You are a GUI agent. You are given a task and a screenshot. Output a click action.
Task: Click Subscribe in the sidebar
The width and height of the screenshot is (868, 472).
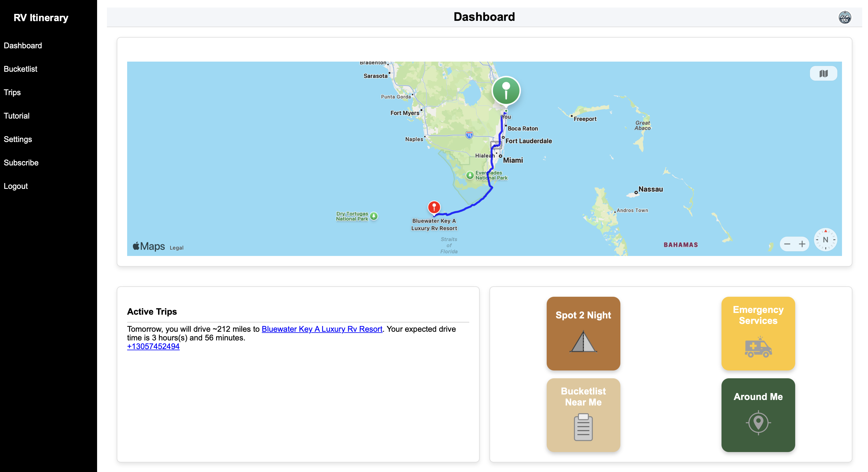pyautogui.click(x=21, y=163)
